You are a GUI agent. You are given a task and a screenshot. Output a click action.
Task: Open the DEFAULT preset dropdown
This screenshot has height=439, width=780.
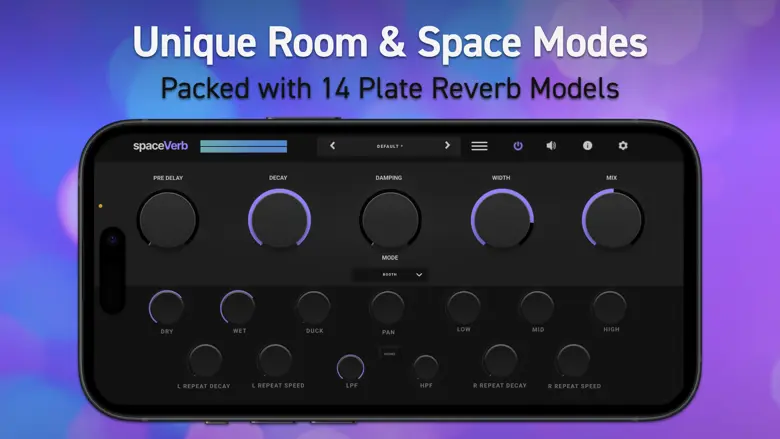click(389, 146)
